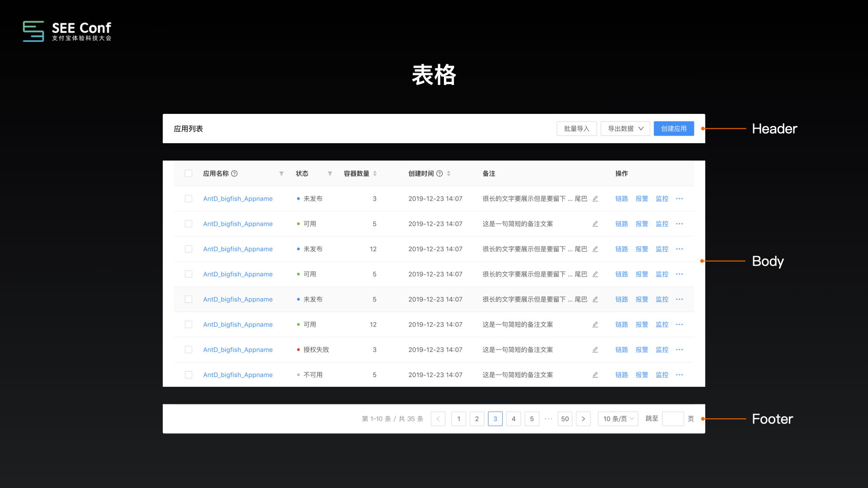This screenshot has height=488, width=868.
Task: Go to page 4 in pagination
Action: (x=514, y=419)
